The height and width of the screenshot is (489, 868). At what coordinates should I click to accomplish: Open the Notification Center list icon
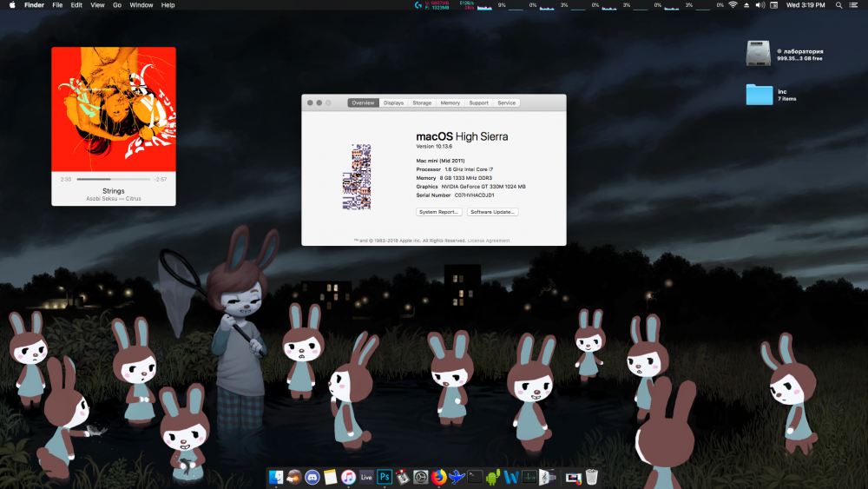[x=853, y=5]
